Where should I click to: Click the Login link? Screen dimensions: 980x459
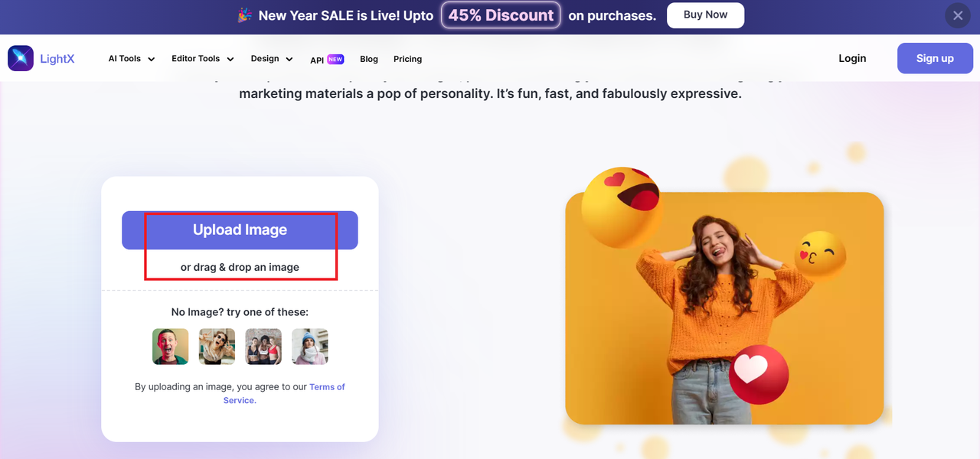tap(852, 58)
